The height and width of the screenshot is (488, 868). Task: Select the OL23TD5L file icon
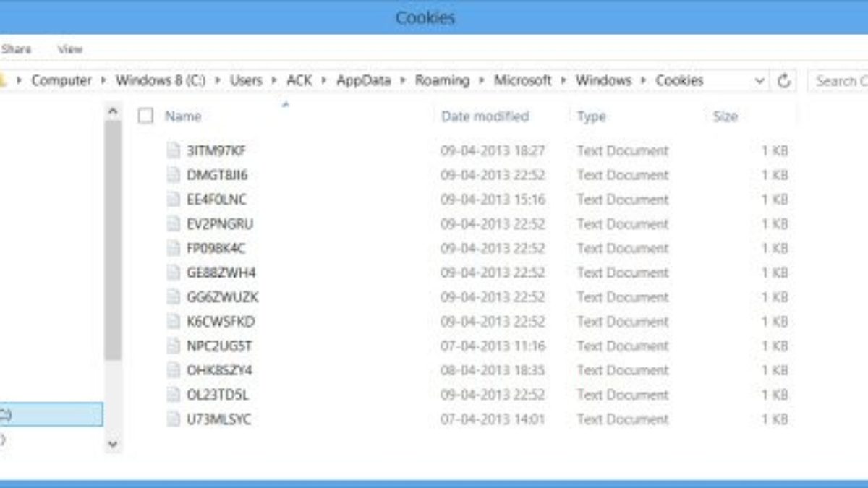click(173, 395)
